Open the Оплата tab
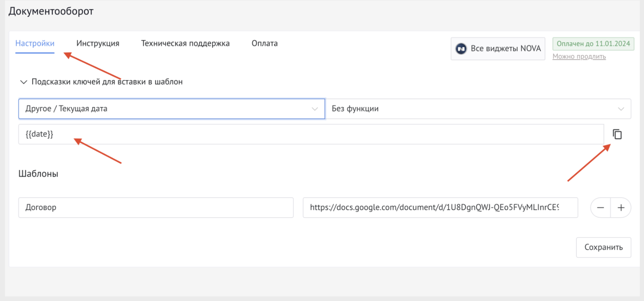 pos(265,43)
